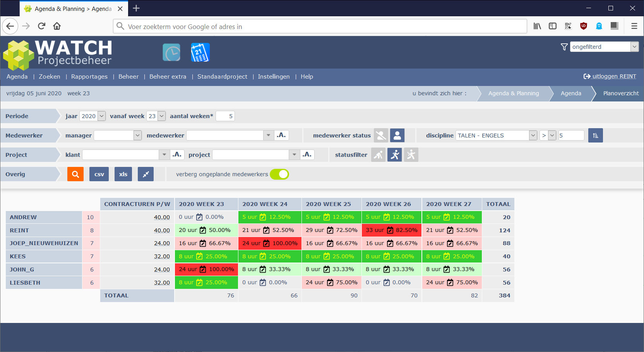Click the discipline level value field
The height and width of the screenshot is (352, 644).
pyautogui.click(x=571, y=136)
